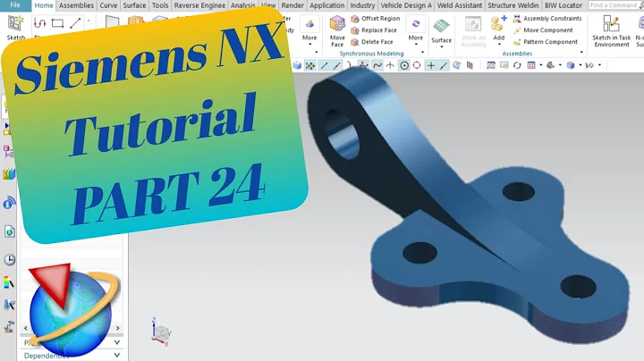
Task: Open the History clock sidebar icon
Action: pos(10,260)
